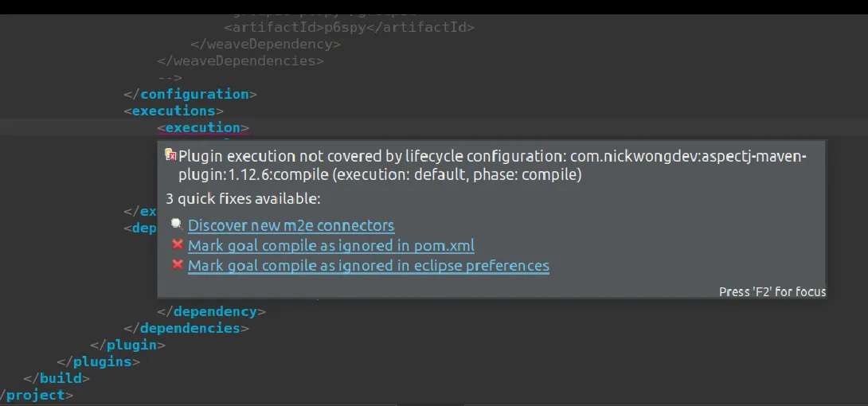Click the red X icon beside the eclipse preferences quick fix
The height and width of the screenshot is (406, 868).
click(x=178, y=264)
